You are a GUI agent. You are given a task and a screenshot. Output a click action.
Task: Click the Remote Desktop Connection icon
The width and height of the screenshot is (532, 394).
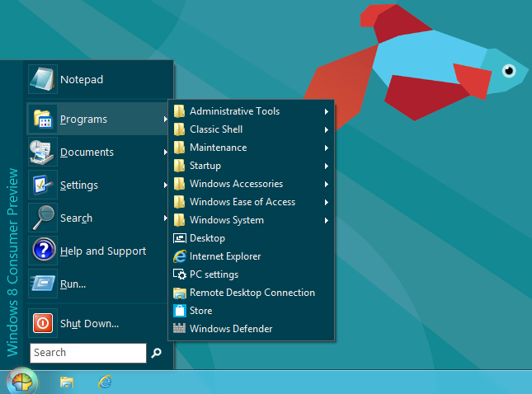click(x=180, y=293)
